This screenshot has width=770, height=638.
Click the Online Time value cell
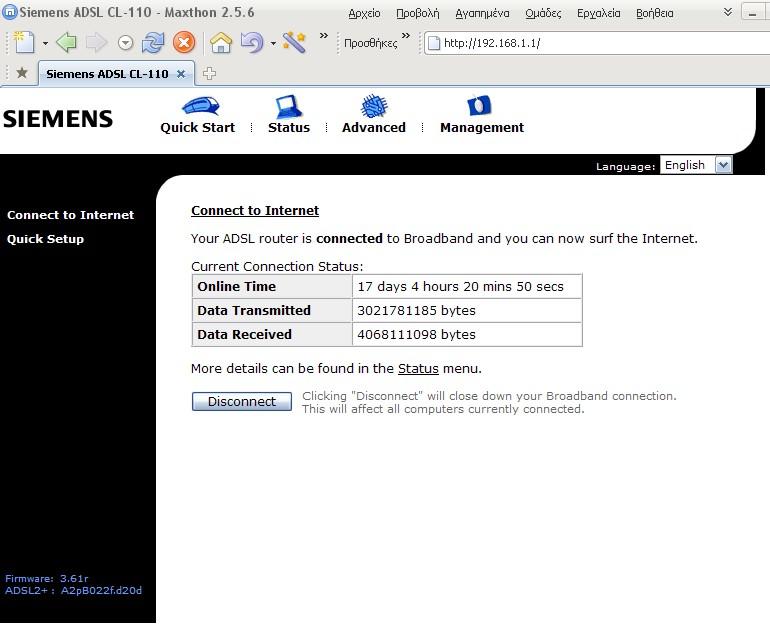point(467,286)
